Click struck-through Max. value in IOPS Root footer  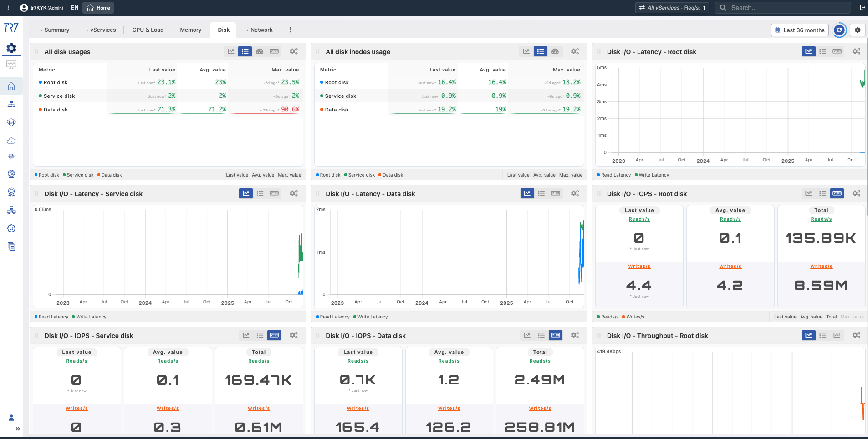tap(852, 317)
